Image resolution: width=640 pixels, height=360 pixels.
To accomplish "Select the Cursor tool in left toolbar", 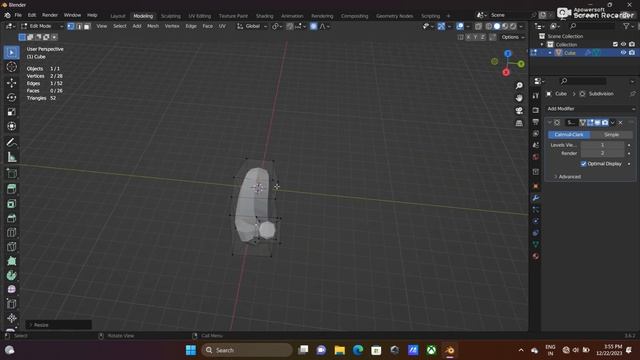I will pos(11,67).
